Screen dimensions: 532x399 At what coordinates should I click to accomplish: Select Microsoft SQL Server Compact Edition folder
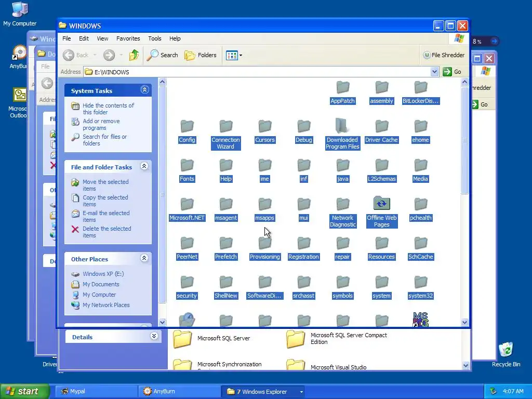coord(337,338)
